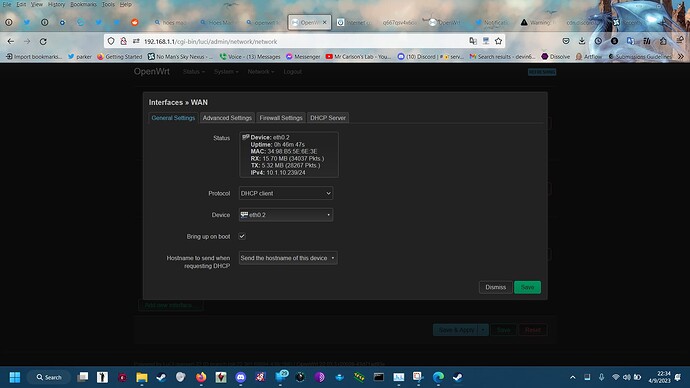Toggle the Bring up on boot checkbox
The image size is (690, 388).
(x=242, y=236)
